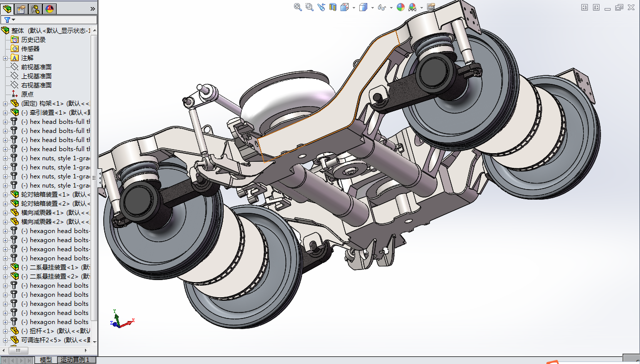Expand the 构架<1> component node

tap(6, 103)
